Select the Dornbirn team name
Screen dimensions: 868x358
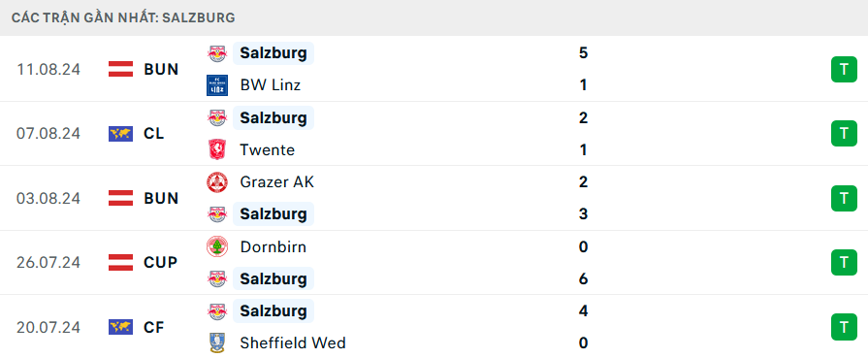coord(273,246)
